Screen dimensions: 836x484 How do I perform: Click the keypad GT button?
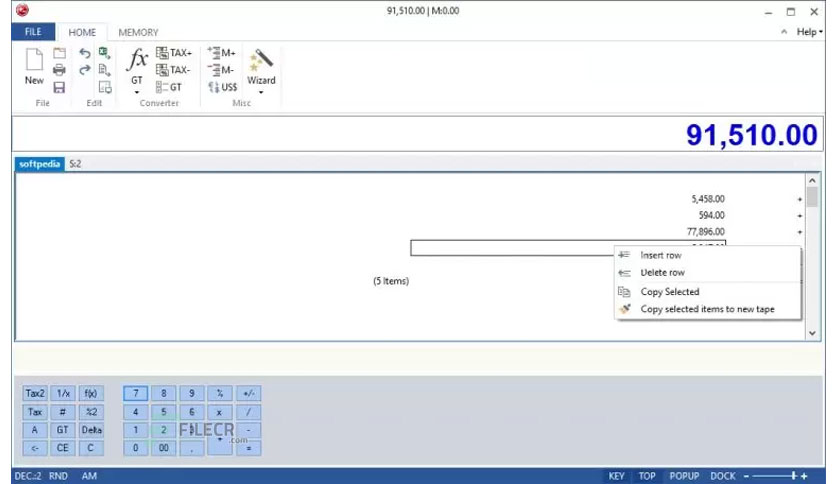(x=63, y=430)
